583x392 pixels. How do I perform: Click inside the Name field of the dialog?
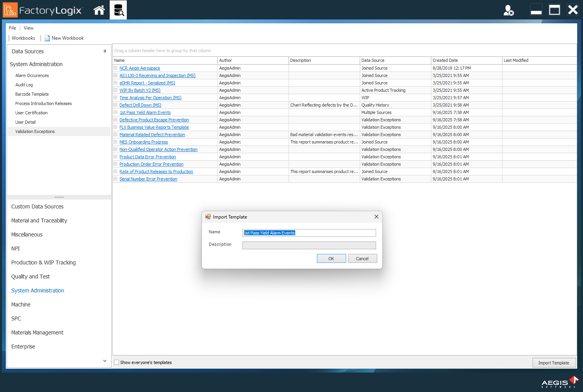coord(308,233)
